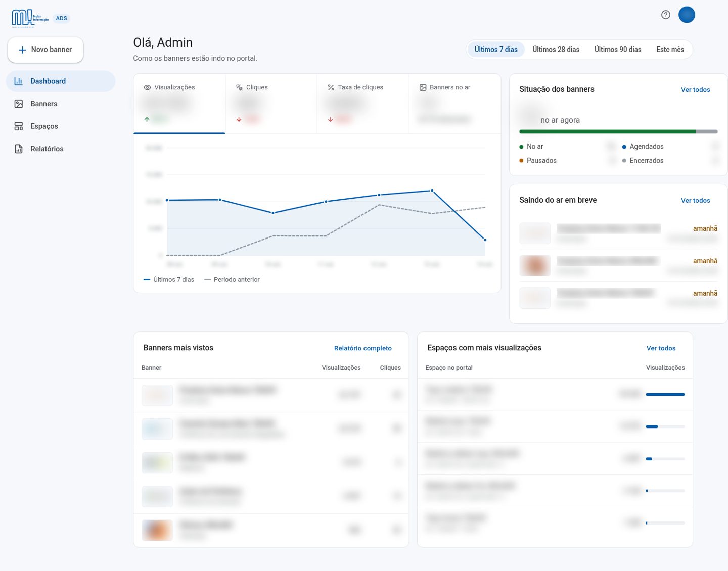The image size is (728, 571).
Task: Click the report file icon beside Relatórios
Action: (19, 149)
